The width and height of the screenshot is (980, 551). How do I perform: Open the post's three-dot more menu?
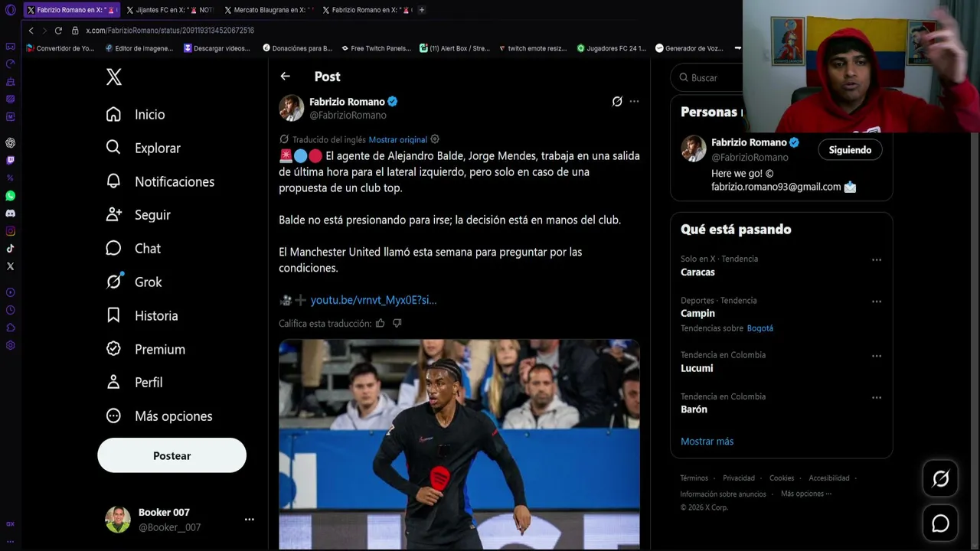tap(634, 101)
